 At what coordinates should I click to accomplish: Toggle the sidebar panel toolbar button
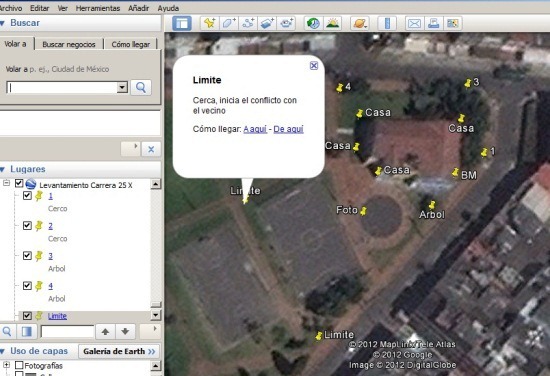(182, 24)
